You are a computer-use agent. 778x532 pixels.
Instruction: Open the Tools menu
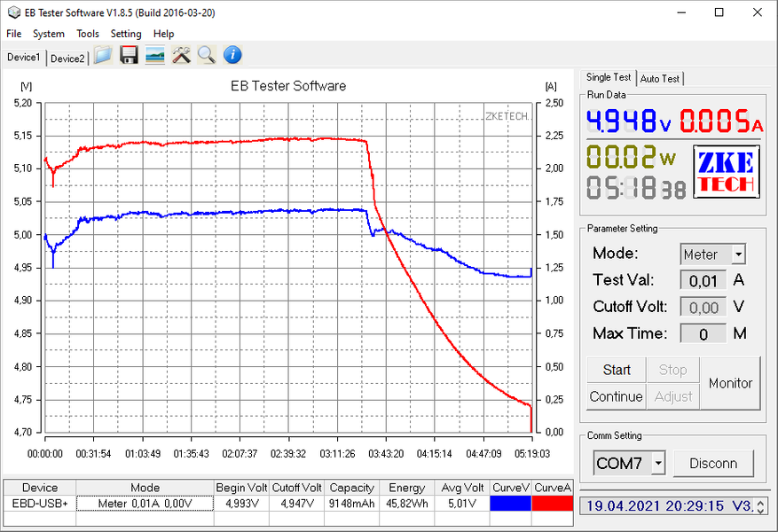(x=88, y=34)
